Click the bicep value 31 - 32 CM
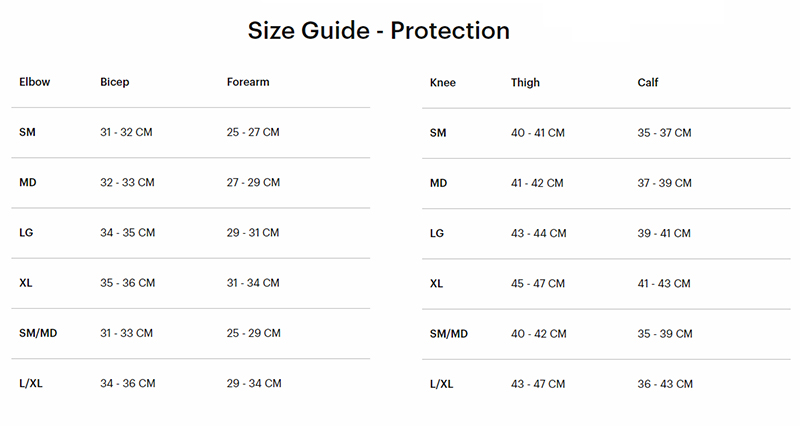This screenshot has height=426, width=800. 127,132
